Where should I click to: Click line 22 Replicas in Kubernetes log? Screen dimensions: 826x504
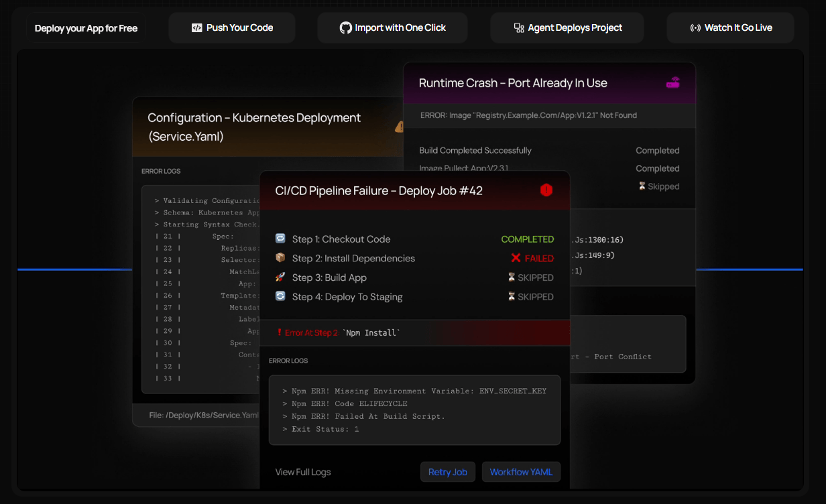206,248
